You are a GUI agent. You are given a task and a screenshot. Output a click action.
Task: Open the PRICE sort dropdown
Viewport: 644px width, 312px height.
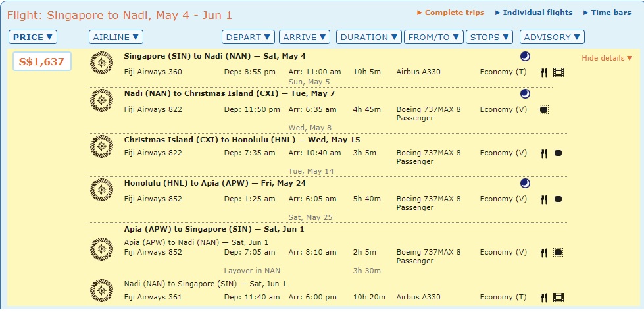tap(33, 37)
